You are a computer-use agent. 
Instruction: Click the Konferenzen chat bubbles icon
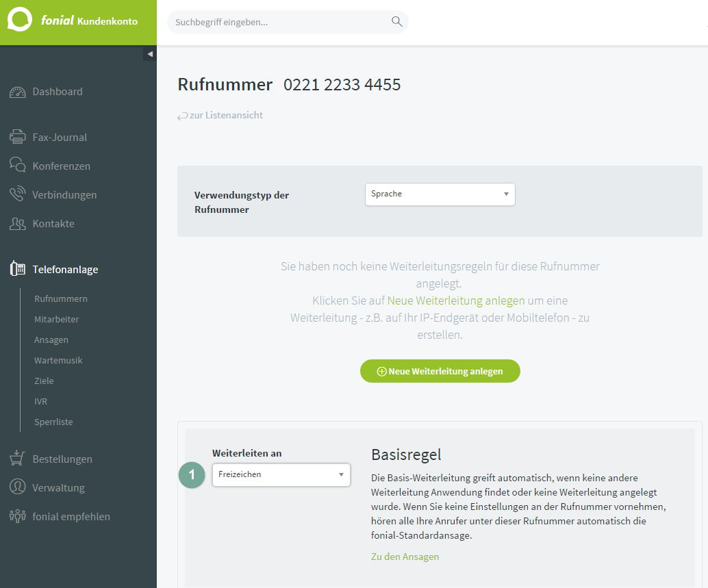click(x=18, y=165)
